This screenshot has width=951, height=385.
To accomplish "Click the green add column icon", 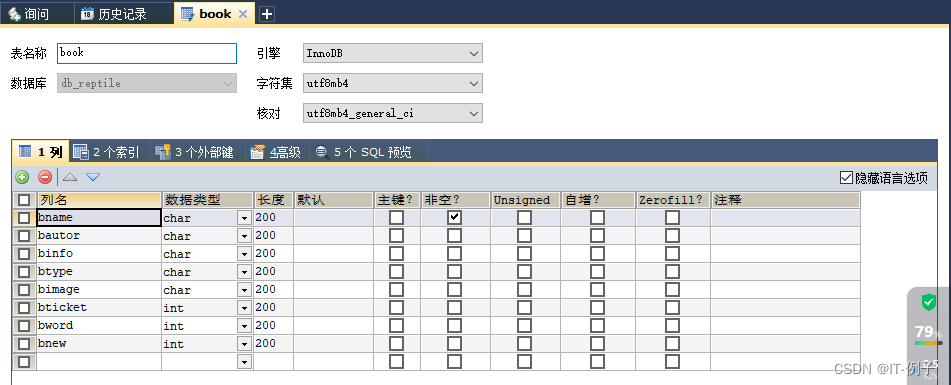I will [22, 177].
